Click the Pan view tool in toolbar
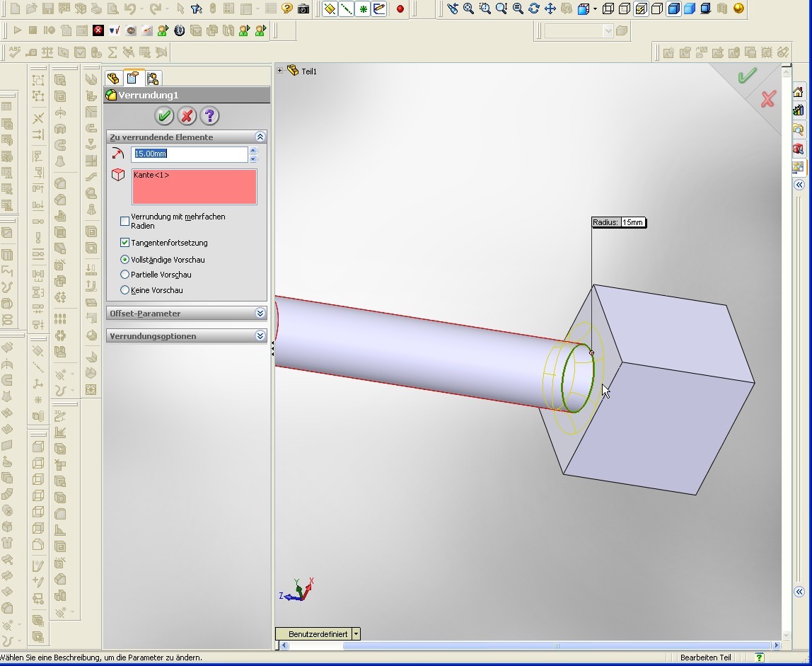Viewport: 812px width, 666px height. pos(550,9)
